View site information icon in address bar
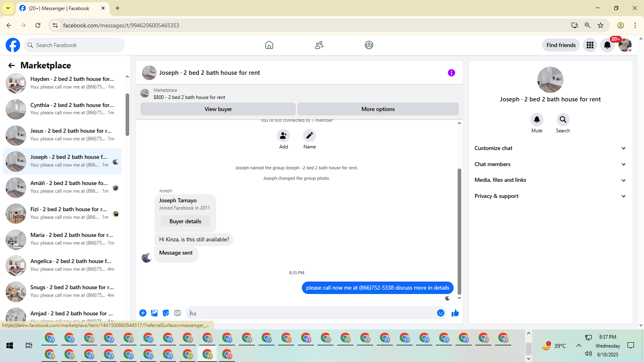This screenshot has width=644, height=362. (x=55, y=25)
